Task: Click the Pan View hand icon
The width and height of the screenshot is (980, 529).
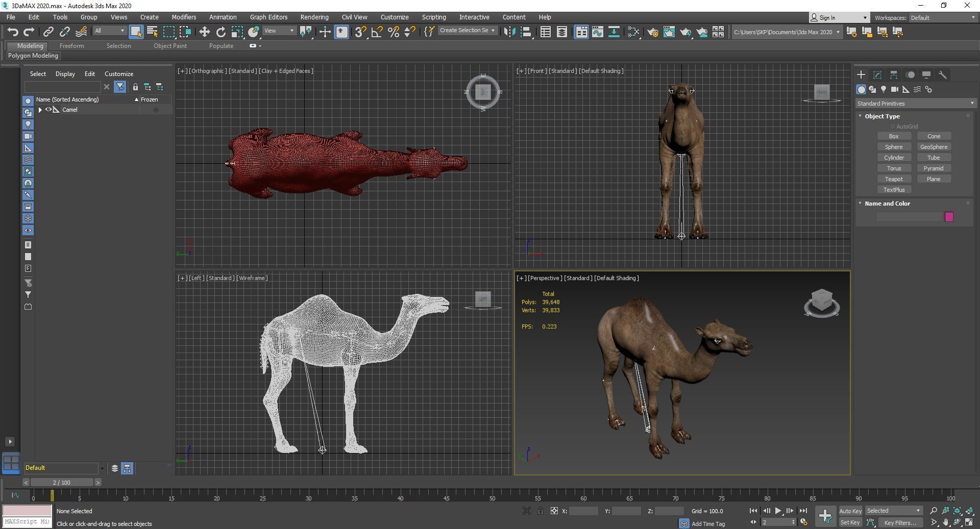Action: (x=945, y=522)
